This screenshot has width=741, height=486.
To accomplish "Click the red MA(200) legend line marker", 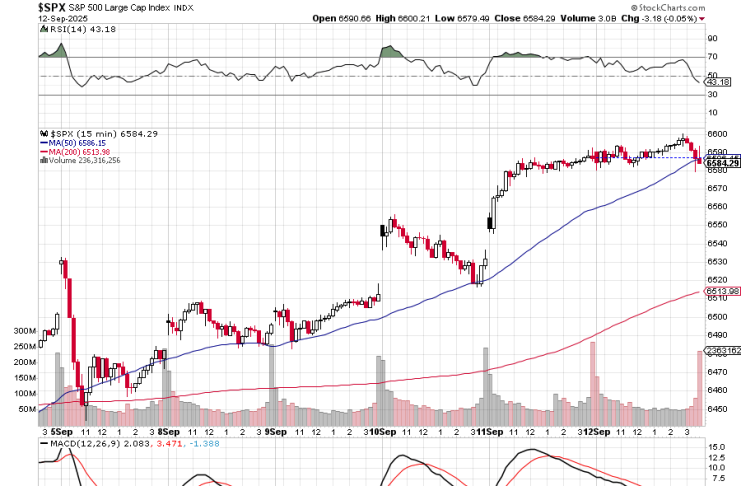I will [43, 152].
